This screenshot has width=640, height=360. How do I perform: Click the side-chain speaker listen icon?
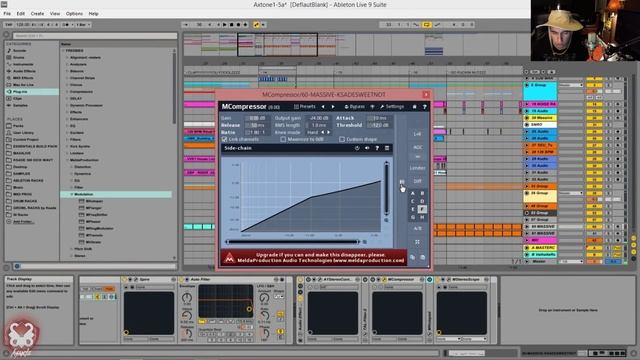point(367,148)
